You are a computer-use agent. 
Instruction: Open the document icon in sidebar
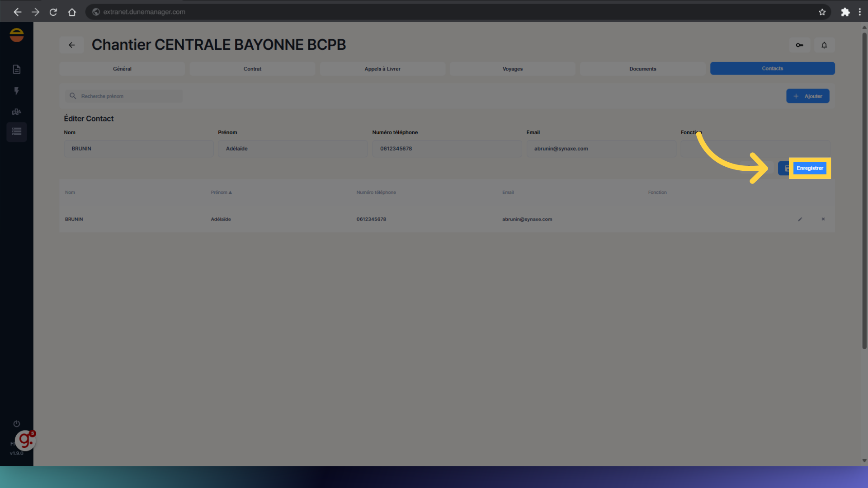tap(17, 69)
